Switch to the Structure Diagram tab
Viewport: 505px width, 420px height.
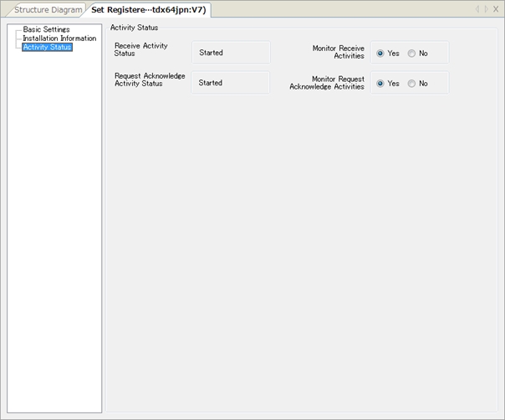(48, 10)
